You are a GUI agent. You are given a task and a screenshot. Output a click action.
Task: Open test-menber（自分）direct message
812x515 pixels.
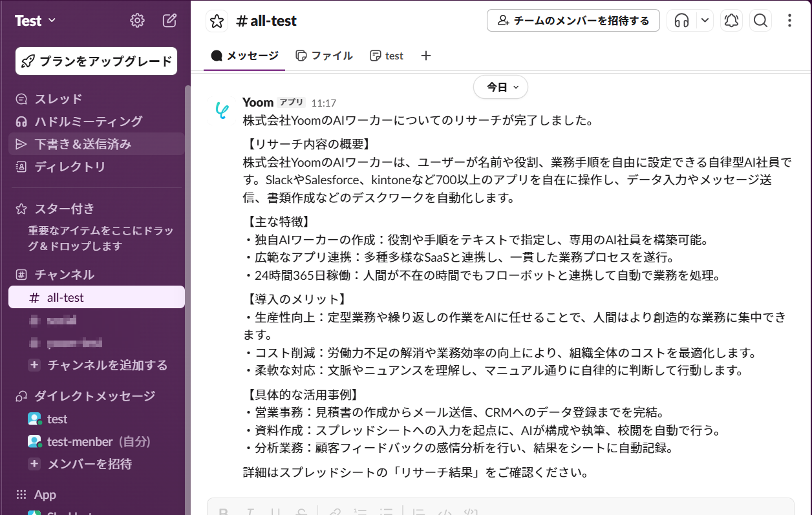pyautogui.click(x=96, y=441)
